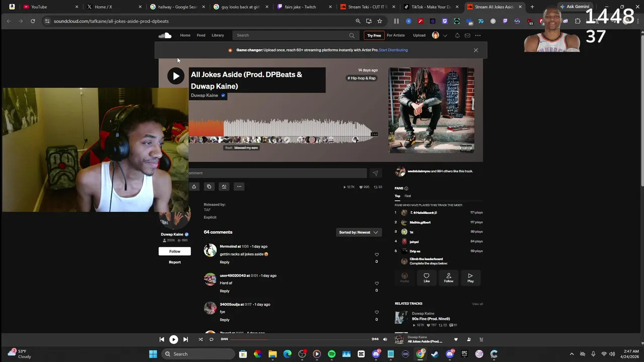Click the Try Free button
This screenshot has height=362, width=644.
pyautogui.click(x=374, y=35)
